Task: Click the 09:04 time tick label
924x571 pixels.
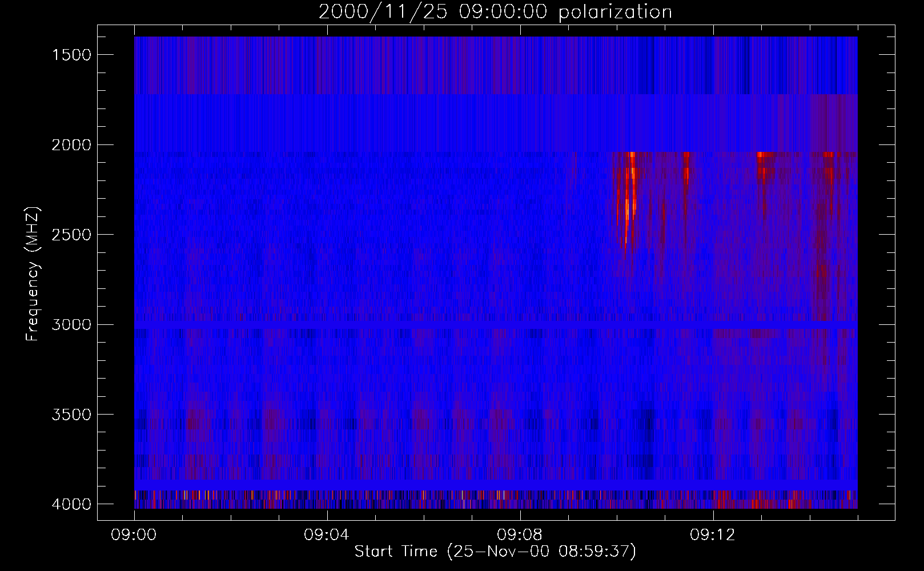Action: point(327,535)
